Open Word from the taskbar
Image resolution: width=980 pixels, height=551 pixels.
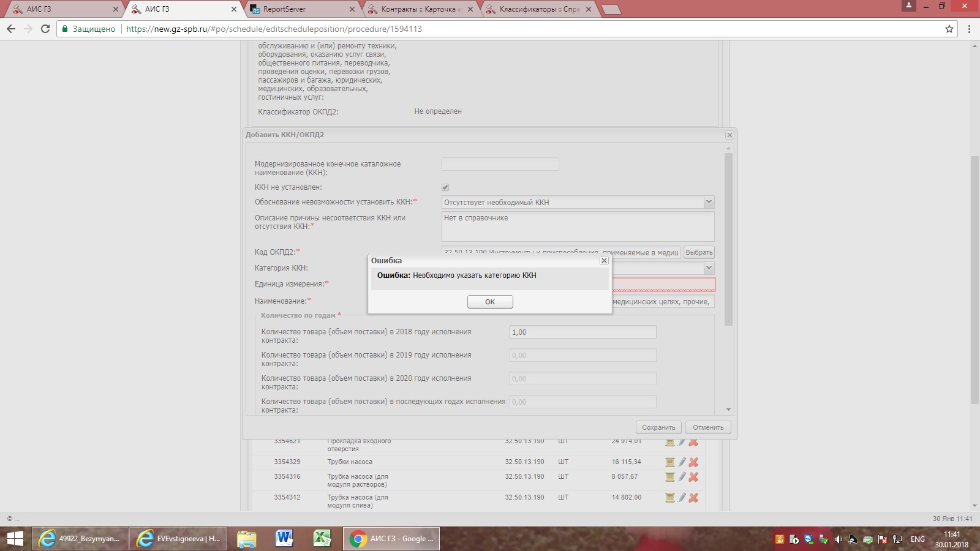pos(284,539)
